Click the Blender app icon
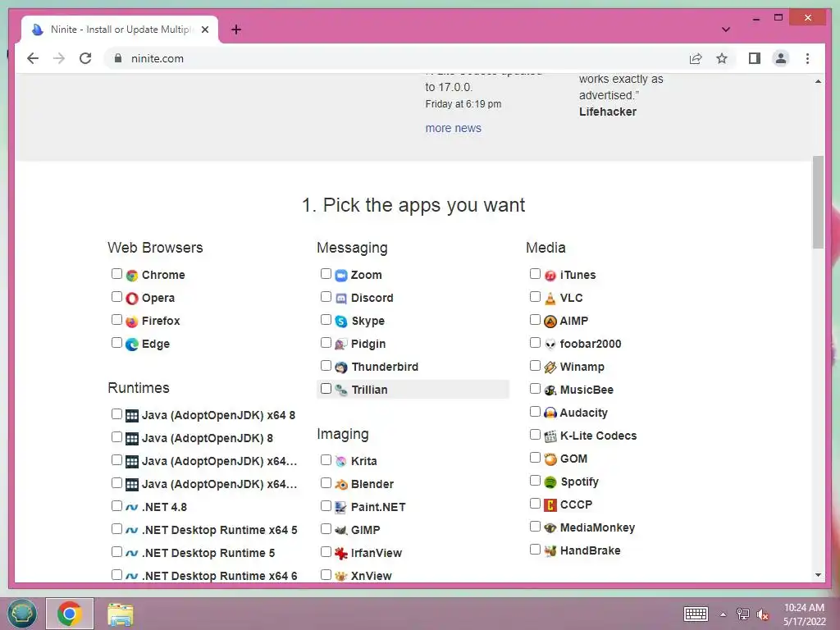This screenshot has height=630, width=840. click(341, 484)
